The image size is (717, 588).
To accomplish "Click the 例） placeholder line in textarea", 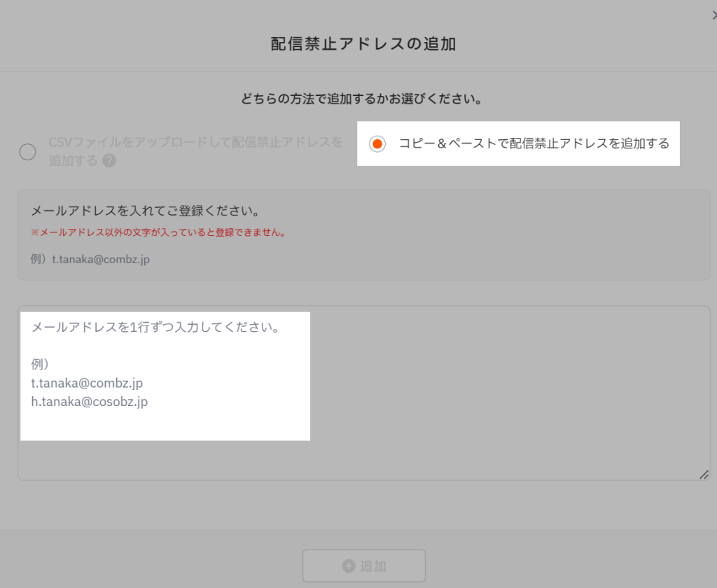I will 40,365.
